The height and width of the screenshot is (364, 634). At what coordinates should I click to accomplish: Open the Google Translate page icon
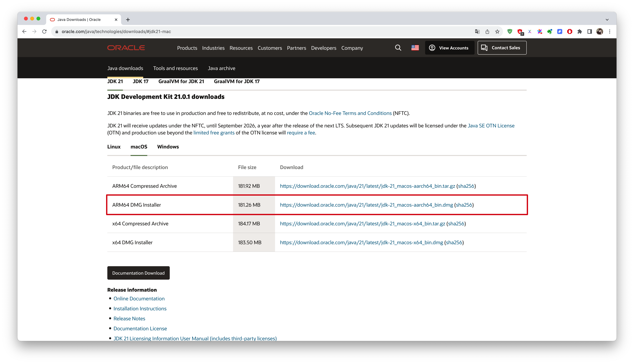pyautogui.click(x=477, y=32)
